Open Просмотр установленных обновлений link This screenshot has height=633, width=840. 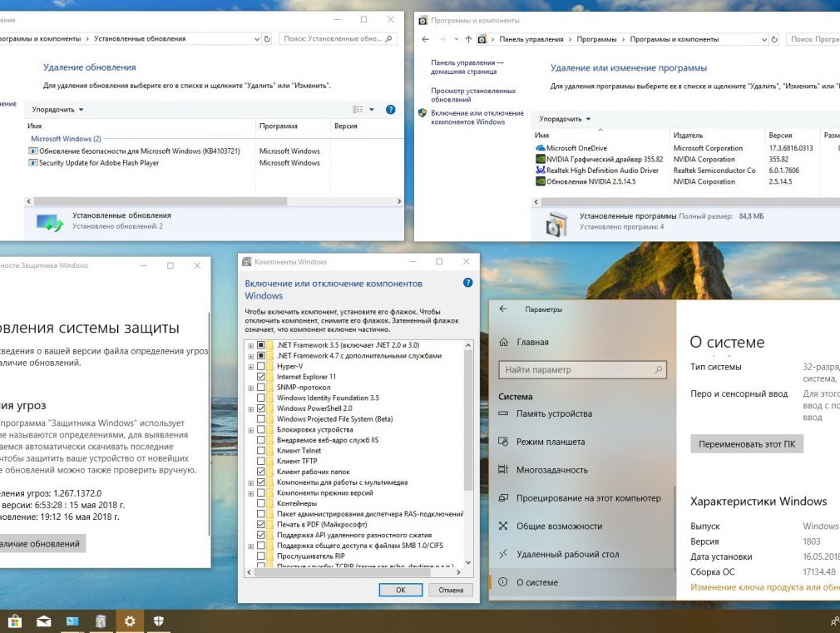click(x=473, y=95)
